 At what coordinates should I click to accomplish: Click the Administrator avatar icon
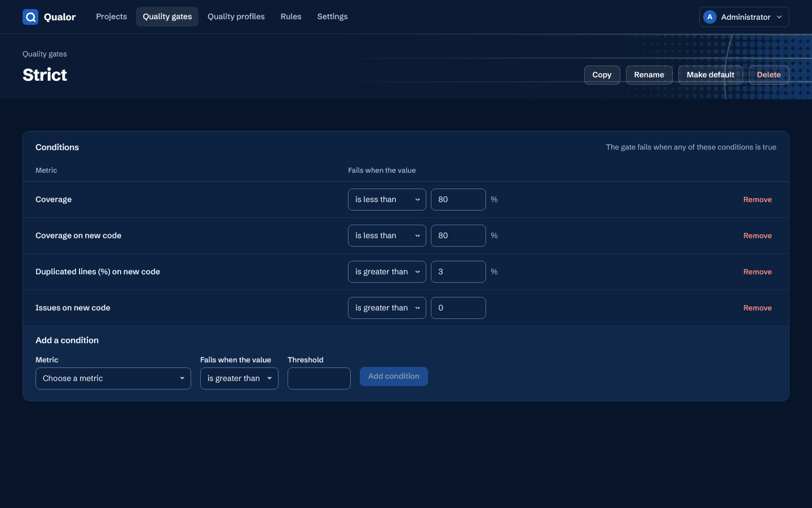pos(710,17)
